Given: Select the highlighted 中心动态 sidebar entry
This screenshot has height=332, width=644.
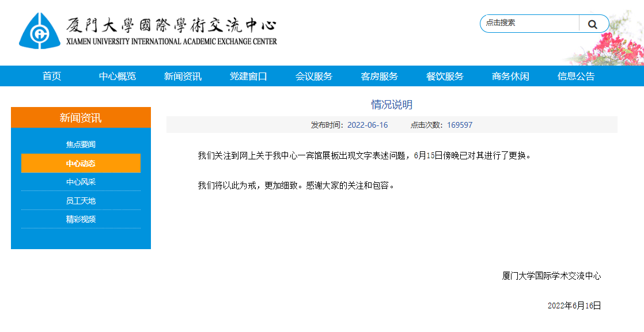Looking at the screenshot, I should 81,163.
